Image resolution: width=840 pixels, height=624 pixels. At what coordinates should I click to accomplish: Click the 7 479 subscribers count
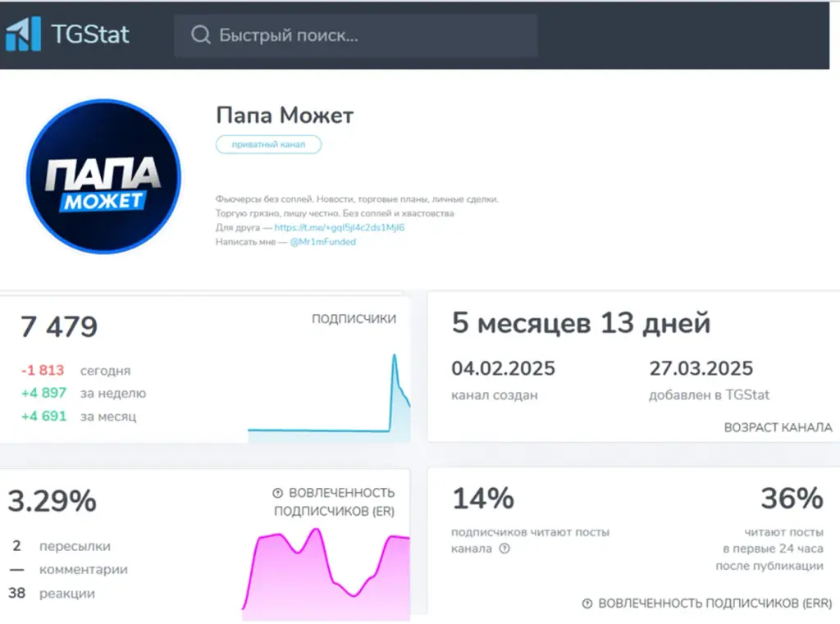pyautogui.click(x=59, y=326)
